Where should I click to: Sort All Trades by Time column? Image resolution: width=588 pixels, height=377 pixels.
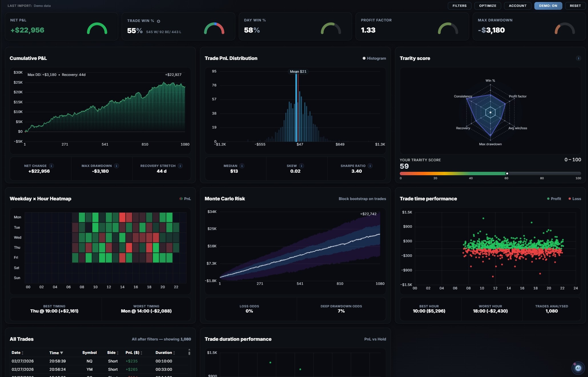[56, 353]
